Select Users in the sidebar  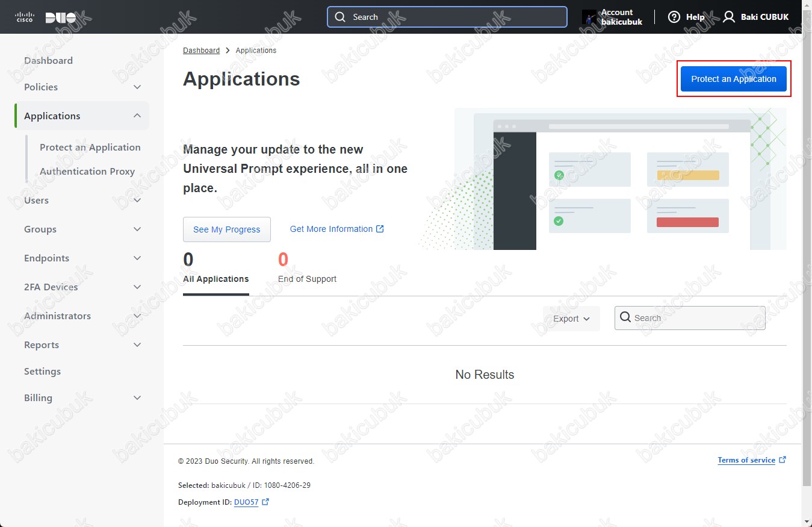point(36,200)
